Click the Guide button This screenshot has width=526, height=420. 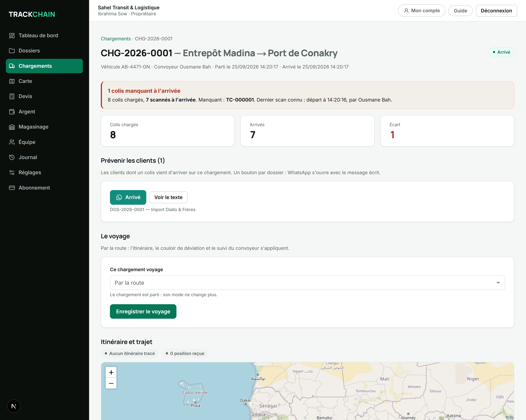[460, 11]
